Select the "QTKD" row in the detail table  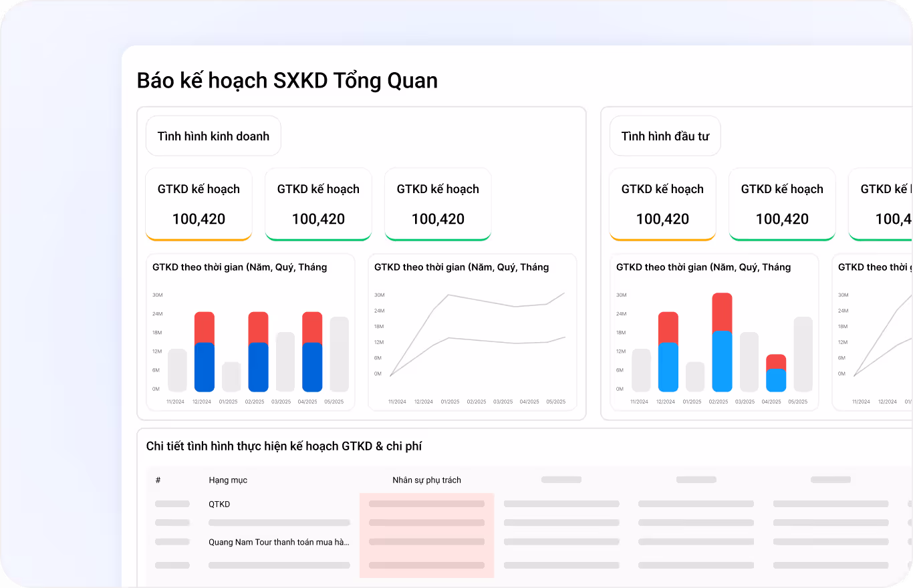coord(219,504)
